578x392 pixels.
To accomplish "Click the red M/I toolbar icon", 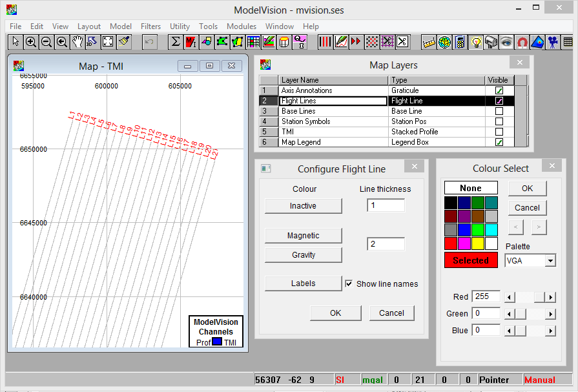I will 191,42.
